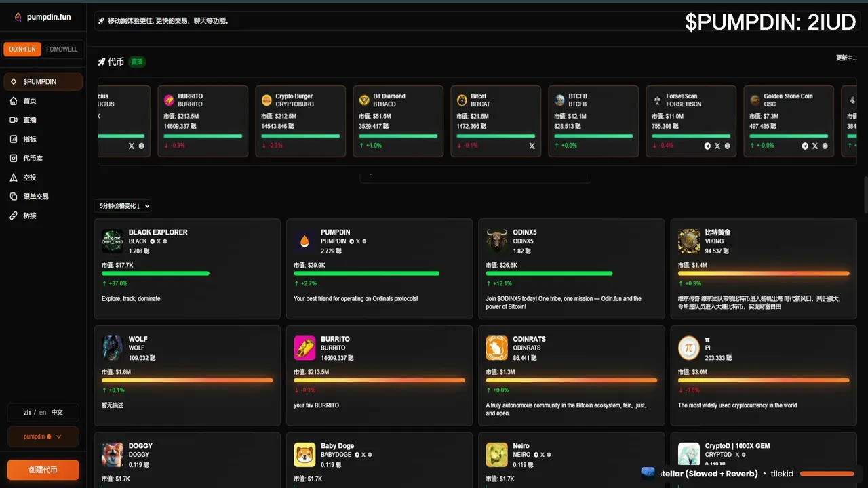Click the 'your fav BURRITO' description
The height and width of the screenshot is (488, 868).
pos(316,405)
